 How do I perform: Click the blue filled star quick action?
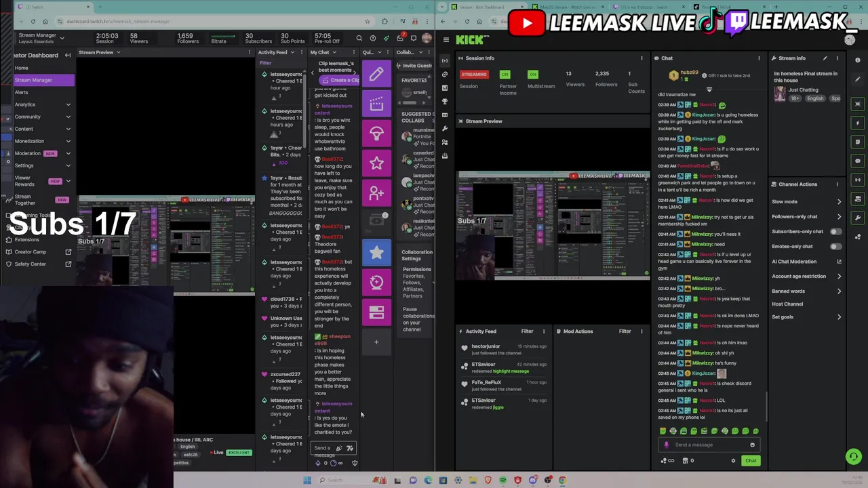point(376,253)
